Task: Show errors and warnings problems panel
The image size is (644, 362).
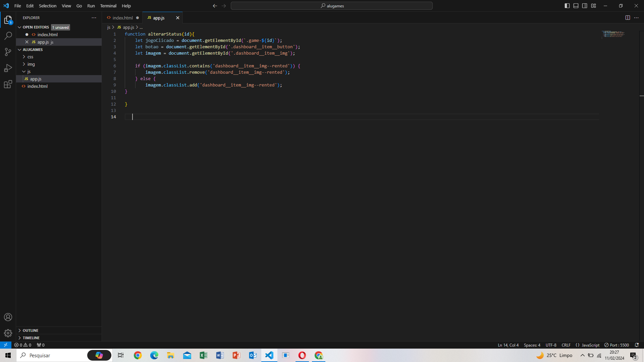Action: click(x=23, y=345)
